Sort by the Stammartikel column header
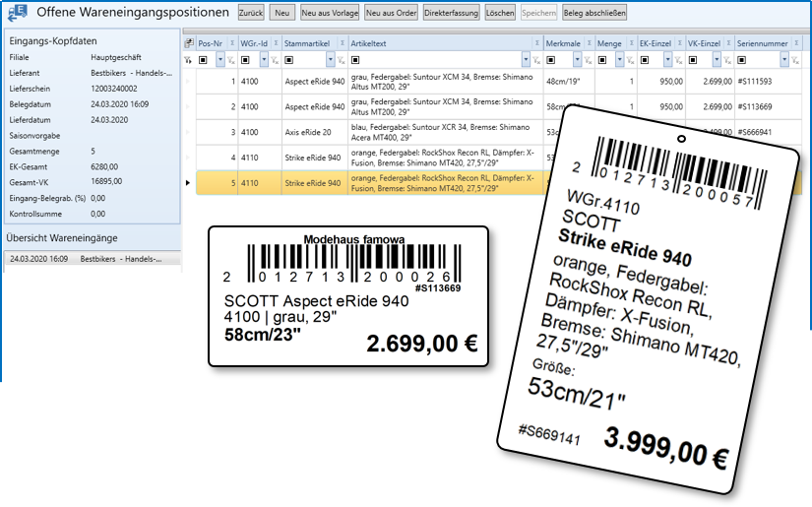This screenshot has width=812, height=507. click(307, 43)
